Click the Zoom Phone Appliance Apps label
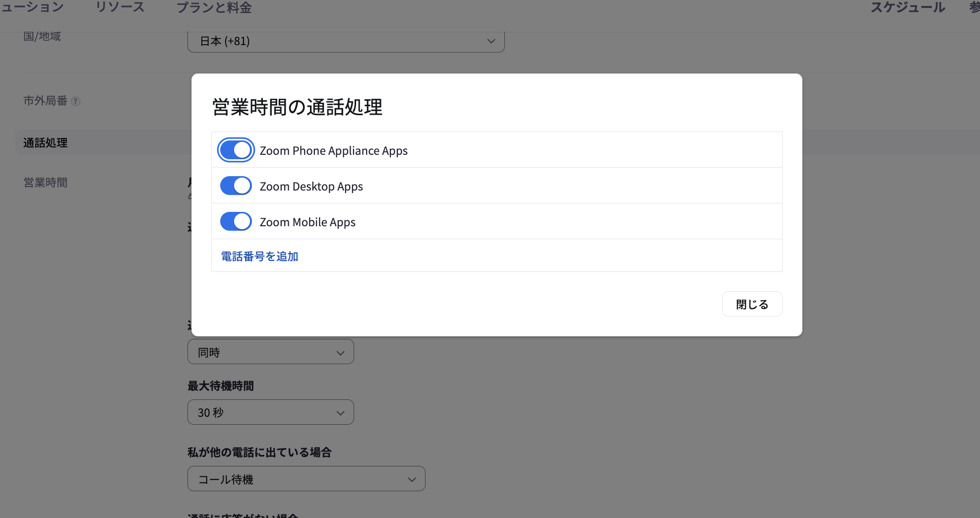 333,151
